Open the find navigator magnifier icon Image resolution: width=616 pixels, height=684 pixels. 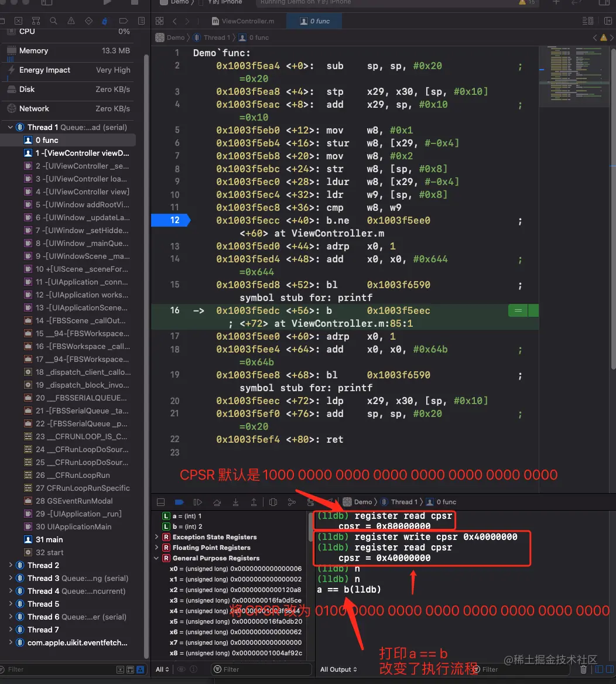[53, 21]
